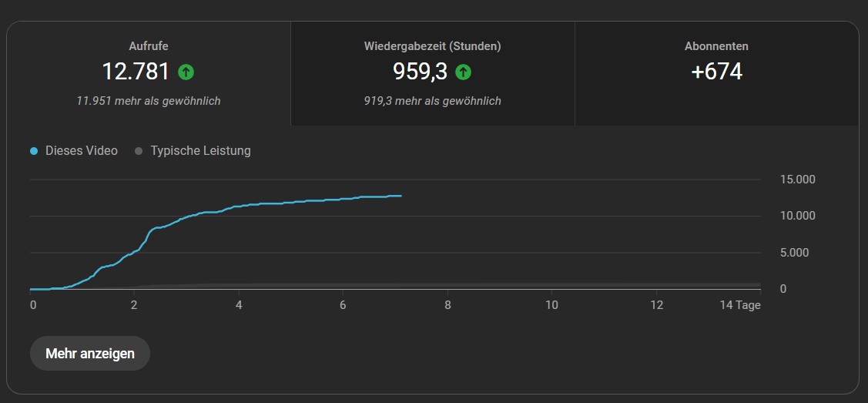Click the green up arrow beside 959,3
This screenshot has height=403, width=868.
(x=463, y=72)
